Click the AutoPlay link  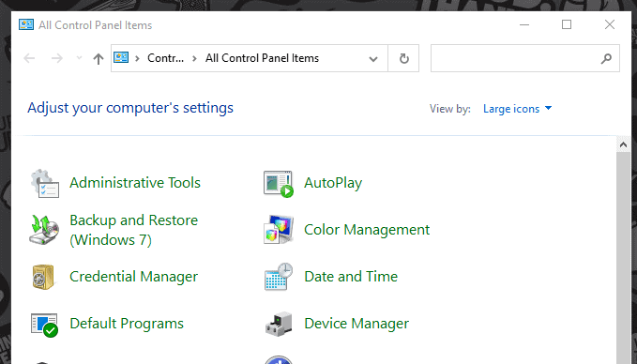(x=333, y=183)
